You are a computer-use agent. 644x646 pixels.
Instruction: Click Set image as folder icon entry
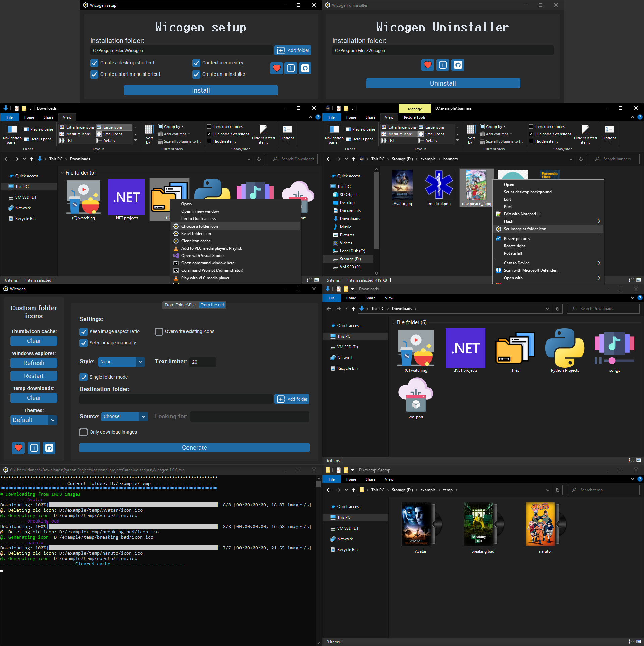pos(548,229)
